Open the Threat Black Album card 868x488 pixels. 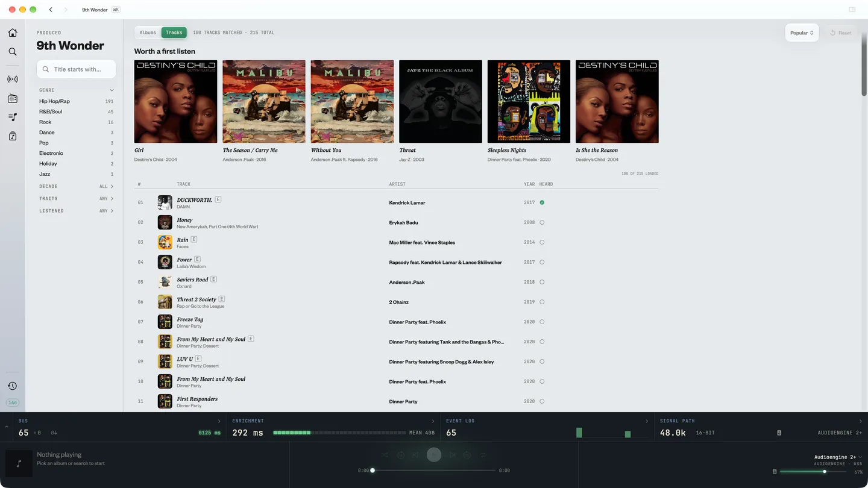pyautogui.click(x=441, y=111)
